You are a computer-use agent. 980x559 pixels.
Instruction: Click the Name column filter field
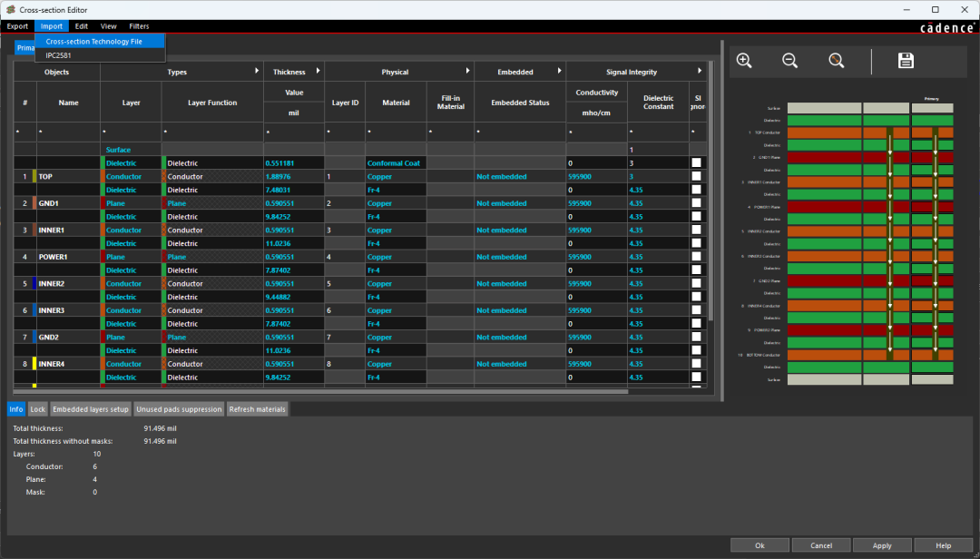click(x=68, y=132)
